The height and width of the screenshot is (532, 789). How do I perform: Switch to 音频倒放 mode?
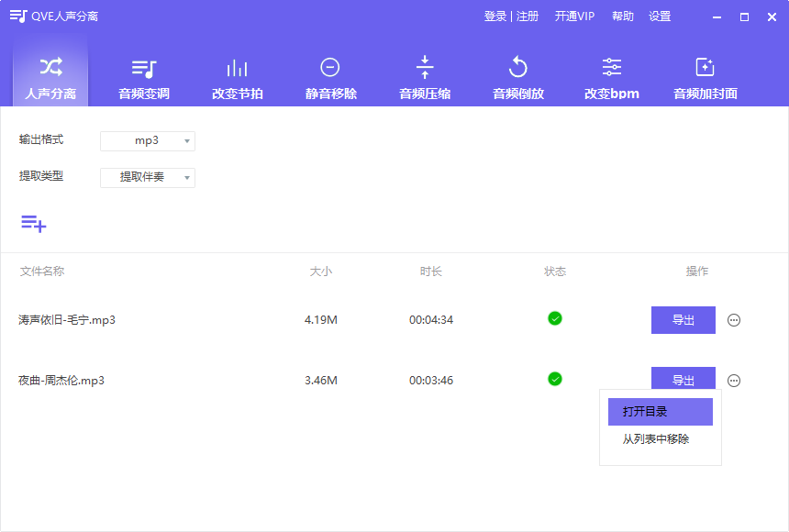tap(518, 75)
